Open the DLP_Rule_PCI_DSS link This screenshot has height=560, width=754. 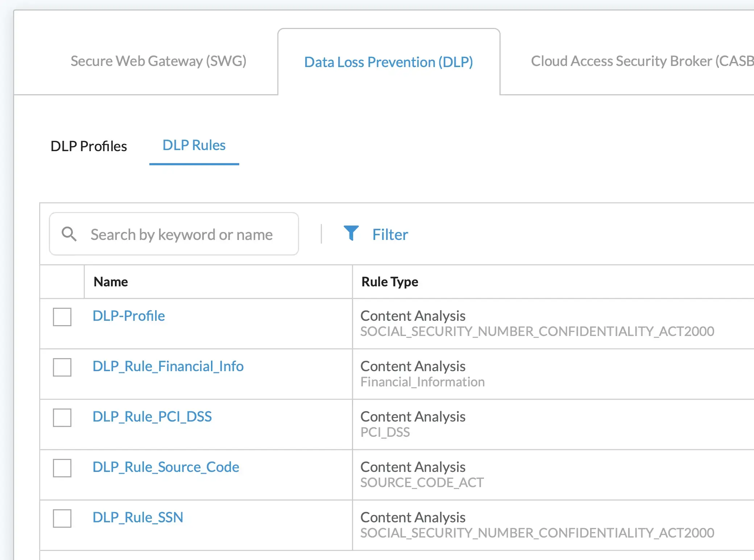(152, 416)
